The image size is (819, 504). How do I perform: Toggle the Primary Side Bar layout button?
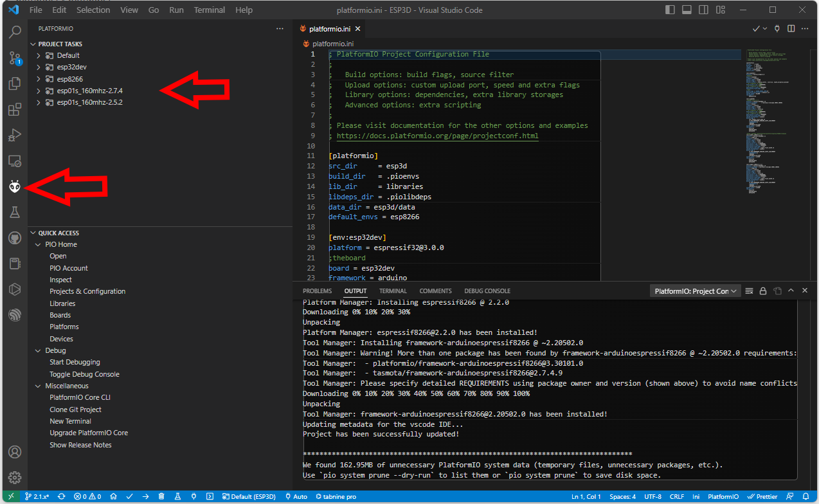point(670,10)
